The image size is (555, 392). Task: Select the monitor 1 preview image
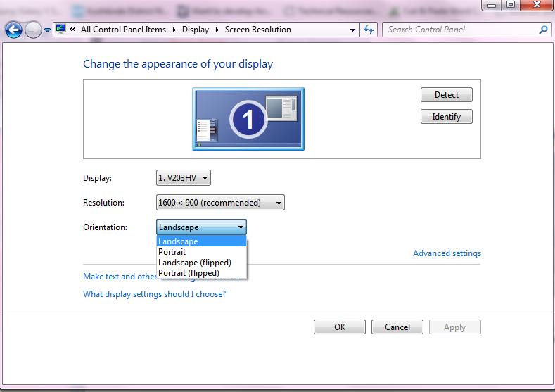(x=248, y=119)
